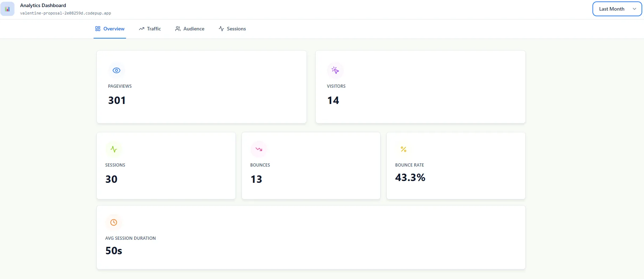
Task: Click the sessions value 30
Action: pos(111,179)
